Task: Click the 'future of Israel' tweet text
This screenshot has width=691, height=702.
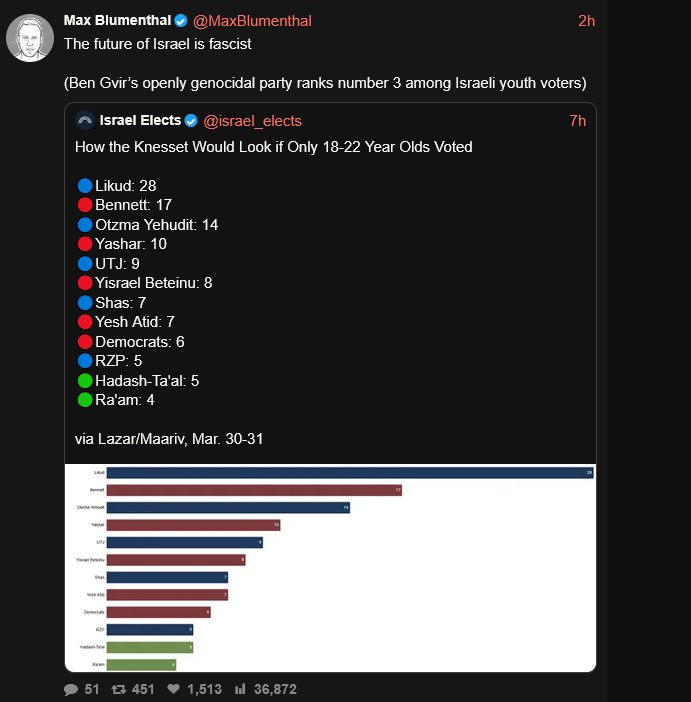Action: [x=157, y=44]
